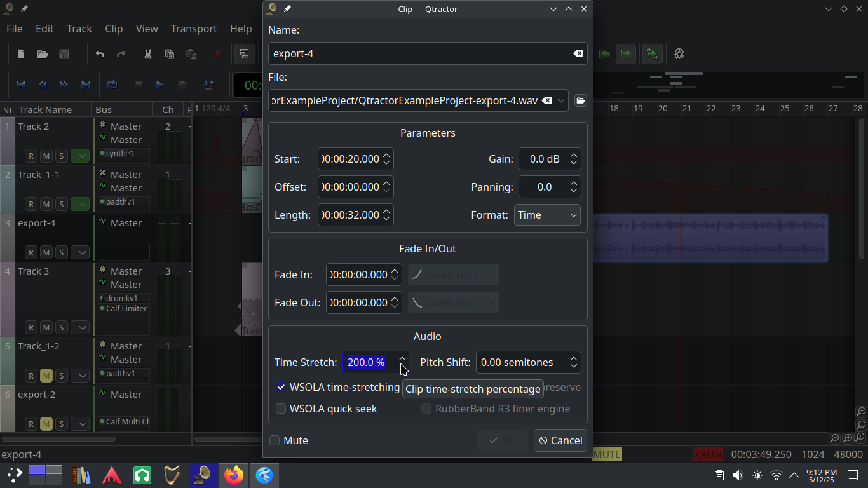Click the Metronome icon in the toolbar

pyautogui.click(x=679, y=54)
